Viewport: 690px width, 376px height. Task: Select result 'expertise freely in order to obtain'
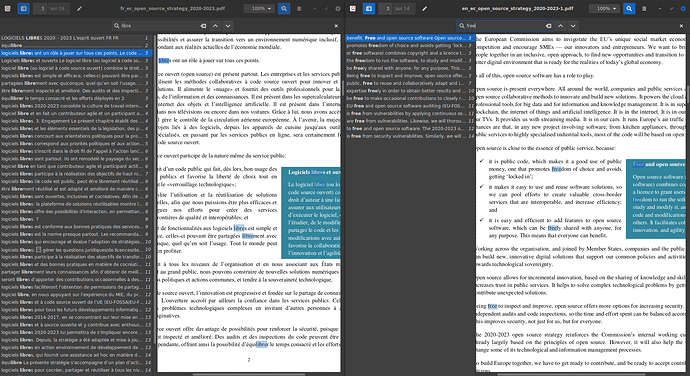click(x=409, y=91)
